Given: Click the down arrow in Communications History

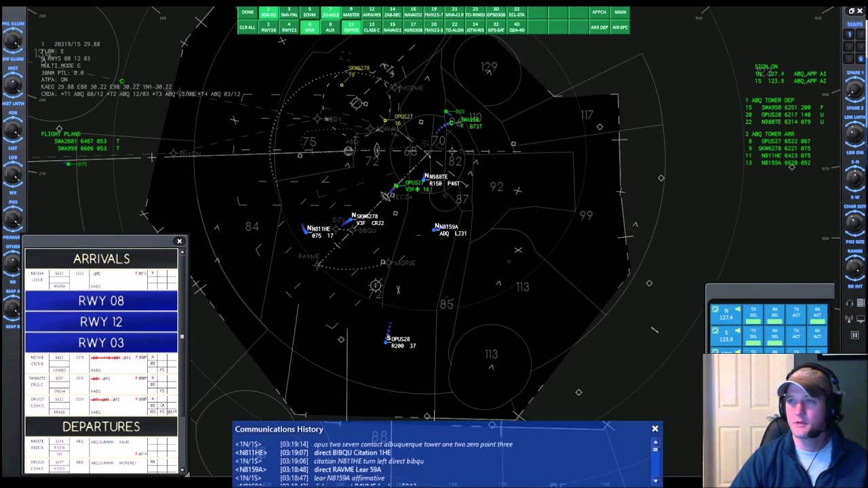Looking at the screenshot, I should (x=655, y=481).
